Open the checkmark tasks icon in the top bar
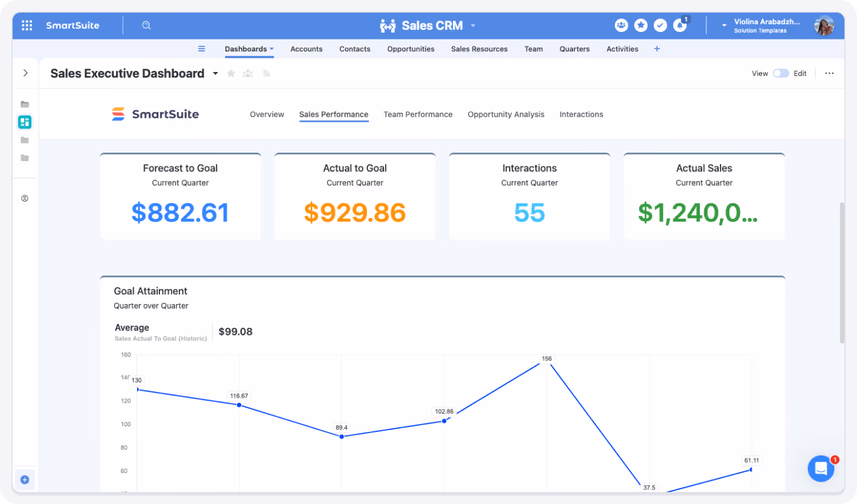Viewport: 857px width, 504px height. [660, 25]
